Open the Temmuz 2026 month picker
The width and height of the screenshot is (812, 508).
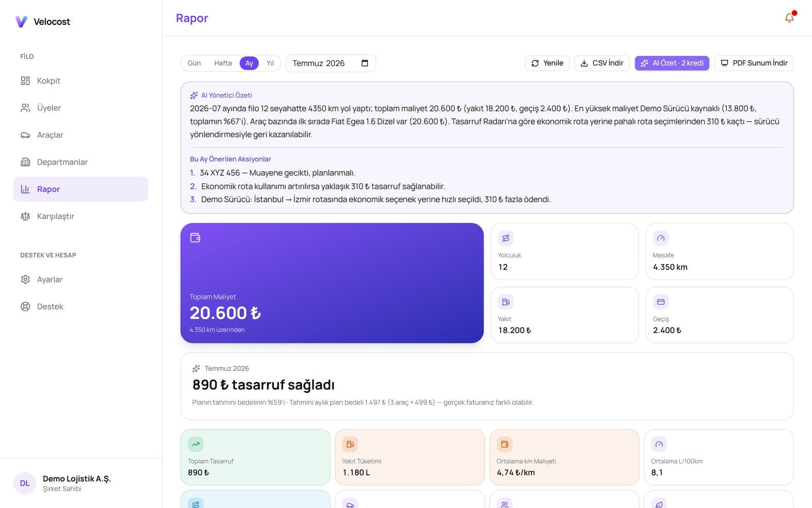tap(331, 63)
